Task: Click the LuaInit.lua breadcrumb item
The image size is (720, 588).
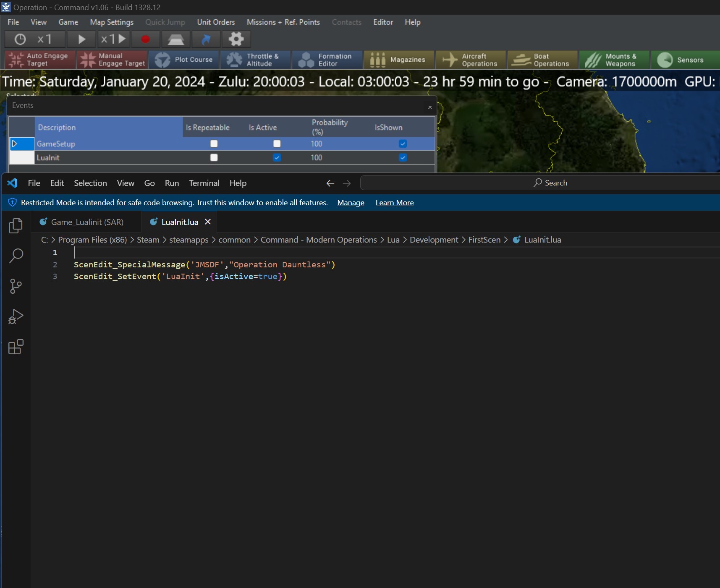Action: (537, 240)
